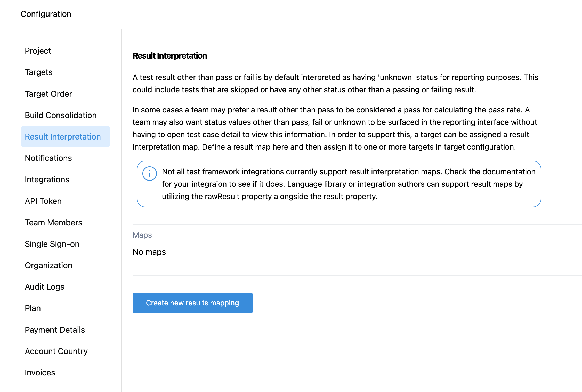Open Target Order settings
Viewport: 582px width, 392px height.
pos(48,94)
